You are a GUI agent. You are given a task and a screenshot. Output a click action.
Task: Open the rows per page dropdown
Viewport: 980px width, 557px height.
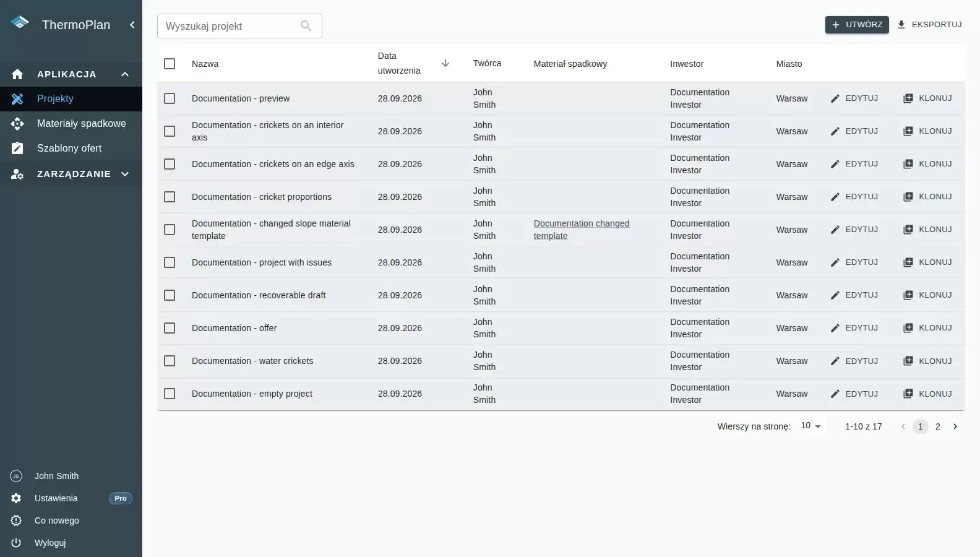click(x=810, y=426)
